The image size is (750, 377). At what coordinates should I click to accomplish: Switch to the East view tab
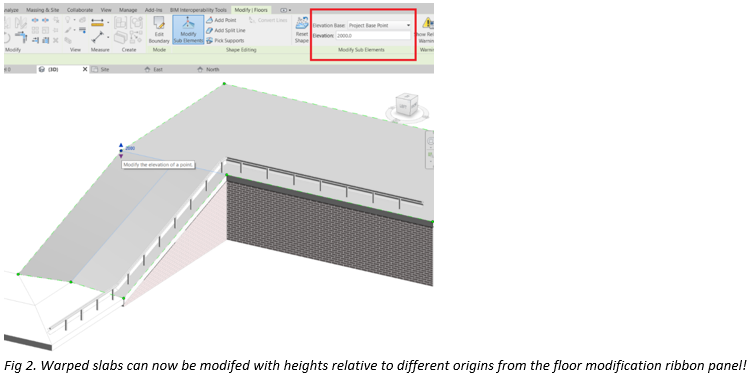(x=158, y=69)
